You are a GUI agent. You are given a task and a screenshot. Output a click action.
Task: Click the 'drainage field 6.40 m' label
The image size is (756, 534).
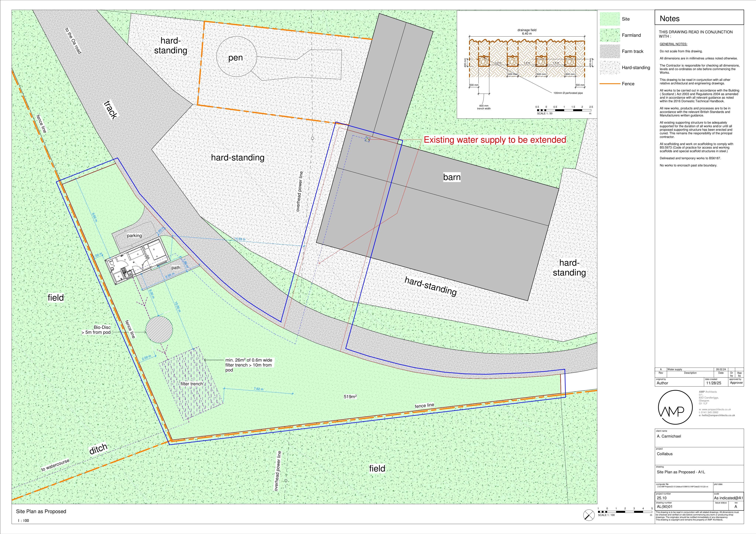click(x=527, y=32)
